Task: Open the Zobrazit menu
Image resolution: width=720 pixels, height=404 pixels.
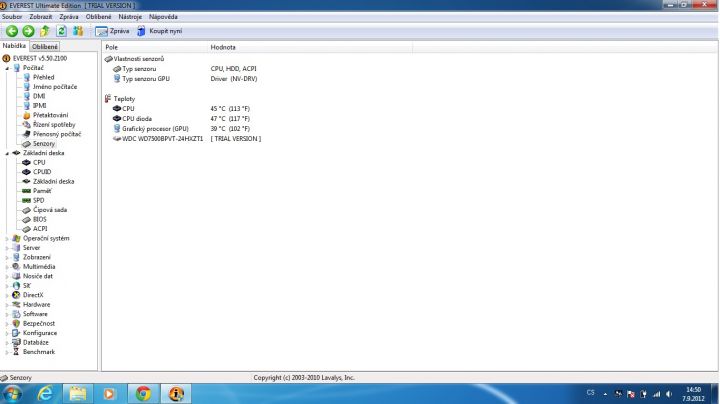Action: coord(41,17)
